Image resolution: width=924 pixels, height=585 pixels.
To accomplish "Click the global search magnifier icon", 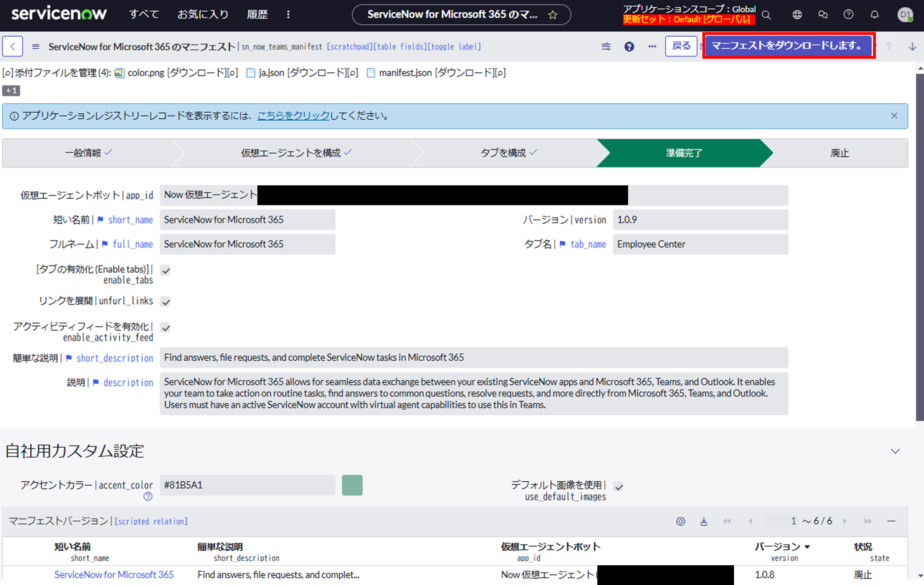I will (x=766, y=15).
